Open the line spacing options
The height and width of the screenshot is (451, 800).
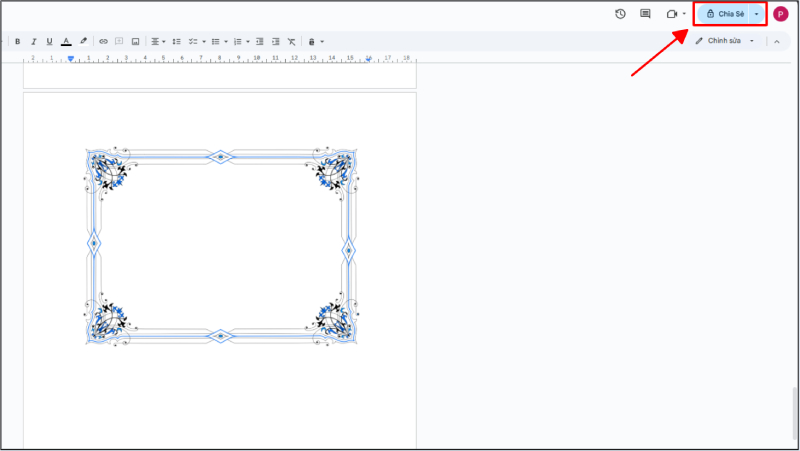pos(177,41)
